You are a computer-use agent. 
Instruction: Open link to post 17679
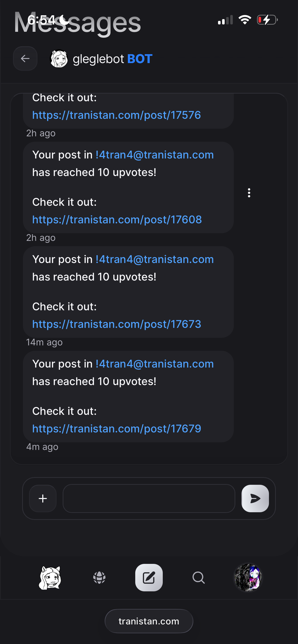click(117, 429)
